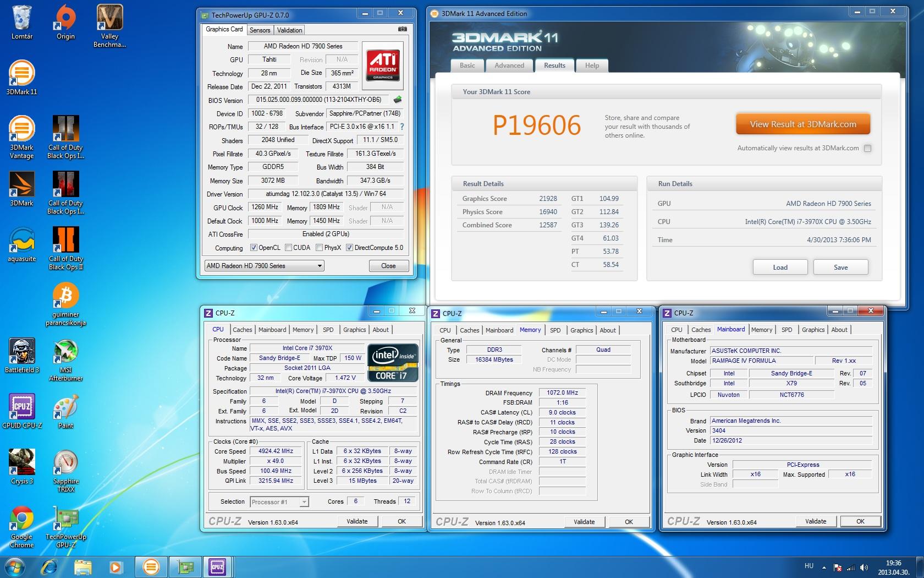Click the HU language indicator in taskbar
The width and height of the screenshot is (924, 578).
(809, 565)
